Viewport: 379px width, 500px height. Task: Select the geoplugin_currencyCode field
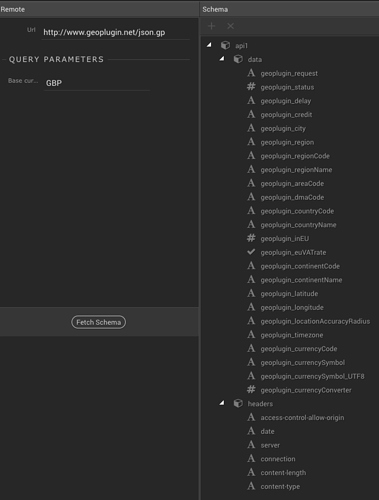(299, 349)
